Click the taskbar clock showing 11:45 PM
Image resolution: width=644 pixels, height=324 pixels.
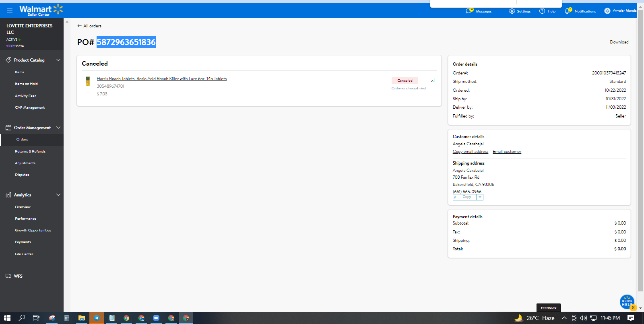[610, 318]
